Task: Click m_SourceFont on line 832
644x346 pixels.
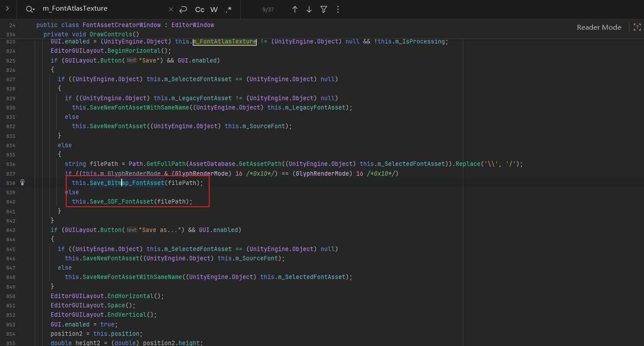Action: click(264, 126)
